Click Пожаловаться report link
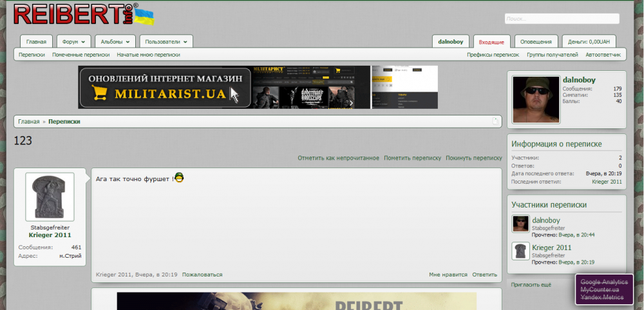 click(202, 275)
